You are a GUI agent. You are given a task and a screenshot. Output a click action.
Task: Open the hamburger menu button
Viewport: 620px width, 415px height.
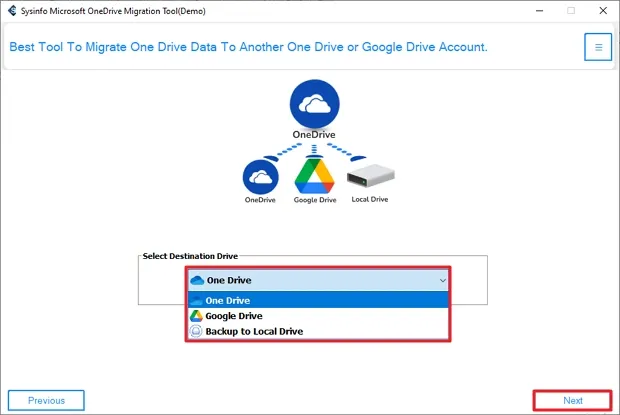598,47
